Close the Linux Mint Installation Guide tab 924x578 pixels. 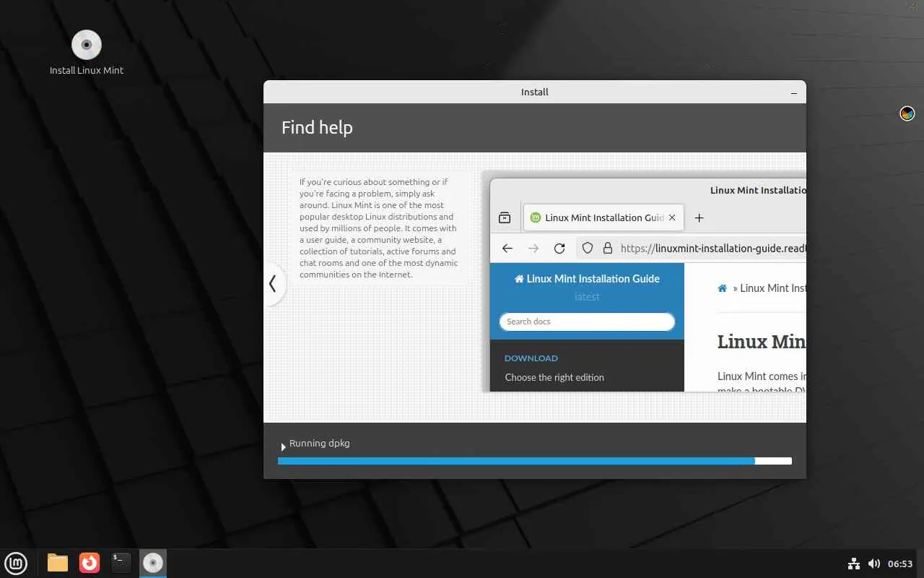(672, 217)
